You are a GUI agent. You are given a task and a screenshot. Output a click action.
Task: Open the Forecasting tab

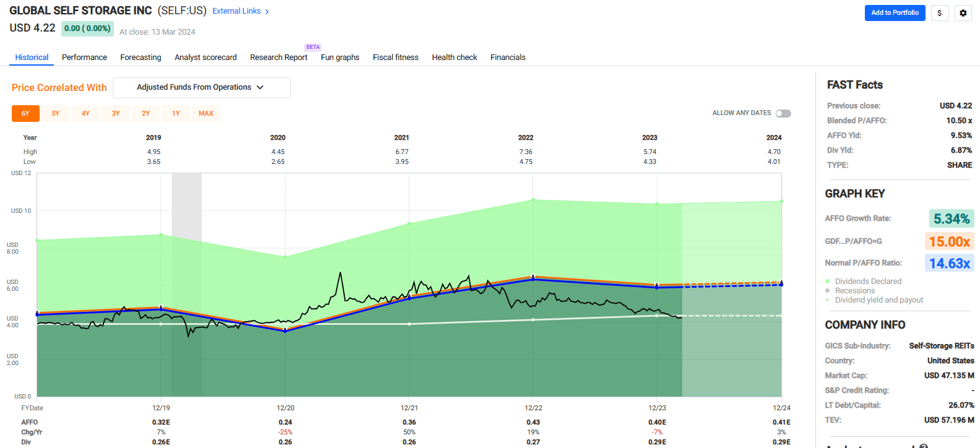coord(141,58)
